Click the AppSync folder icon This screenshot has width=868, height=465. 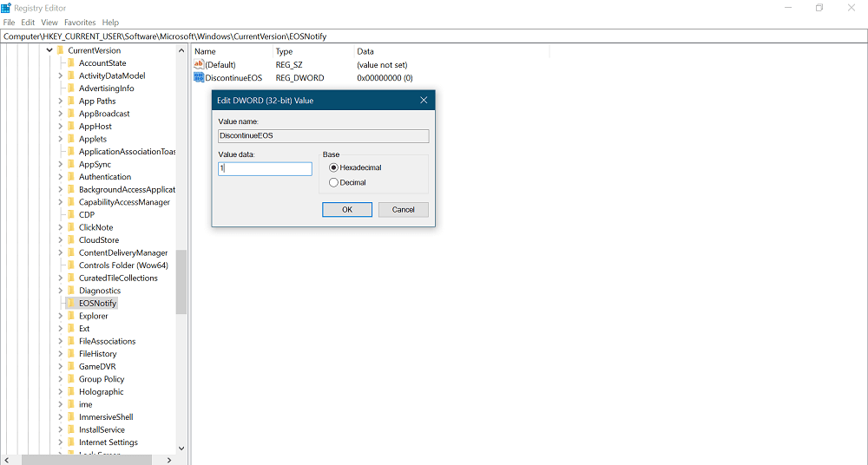tap(71, 165)
